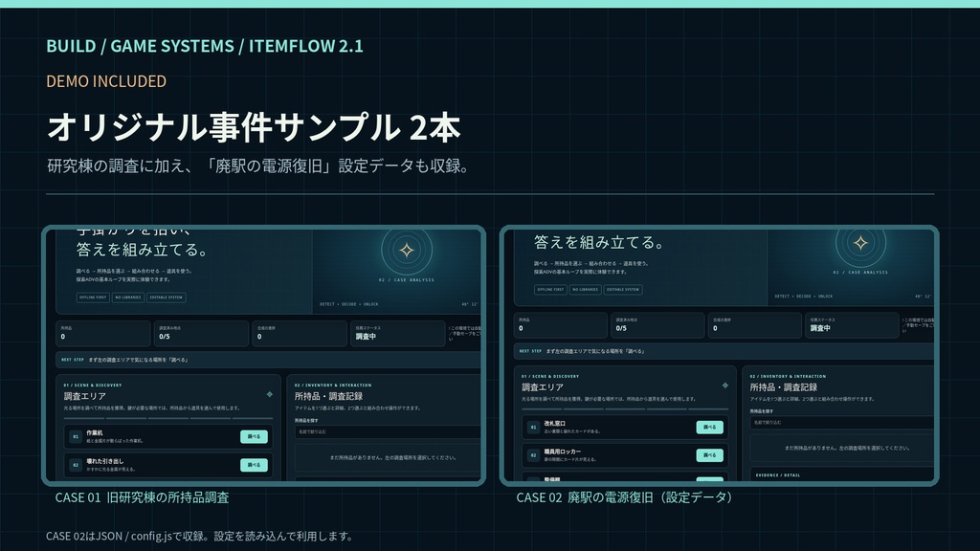
Task: Click the EDITABLE SYSTEM tag in CASE 01
Action: 167,298
